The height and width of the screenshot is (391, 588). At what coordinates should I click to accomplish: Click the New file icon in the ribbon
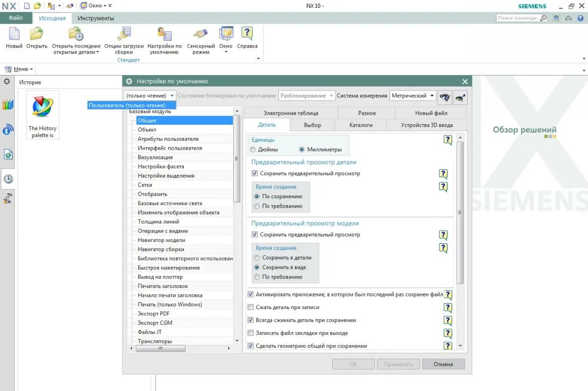(14, 34)
